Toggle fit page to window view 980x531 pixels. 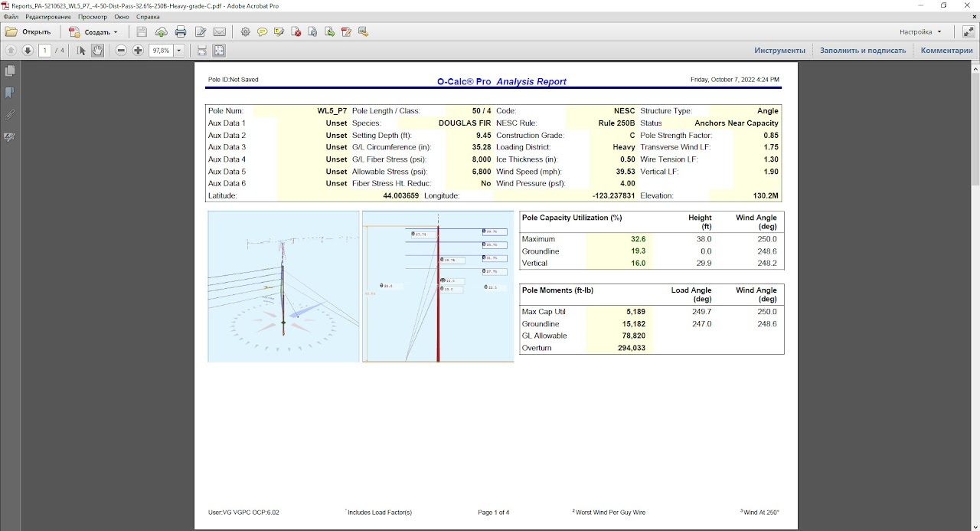(x=219, y=50)
